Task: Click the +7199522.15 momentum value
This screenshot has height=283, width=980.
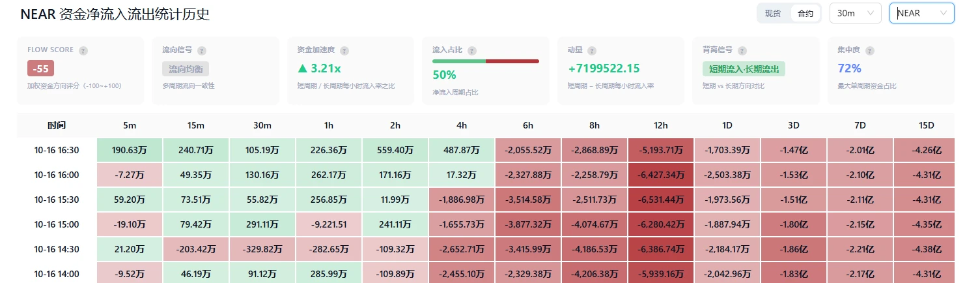Action: coord(604,68)
